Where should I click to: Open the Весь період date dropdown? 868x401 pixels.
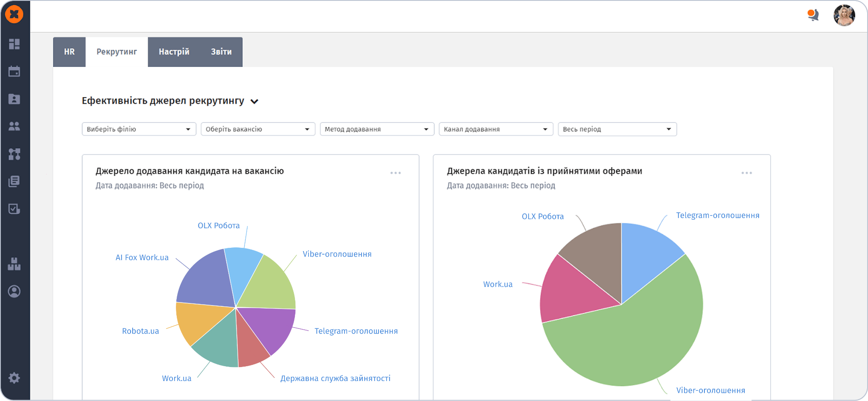point(617,129)
